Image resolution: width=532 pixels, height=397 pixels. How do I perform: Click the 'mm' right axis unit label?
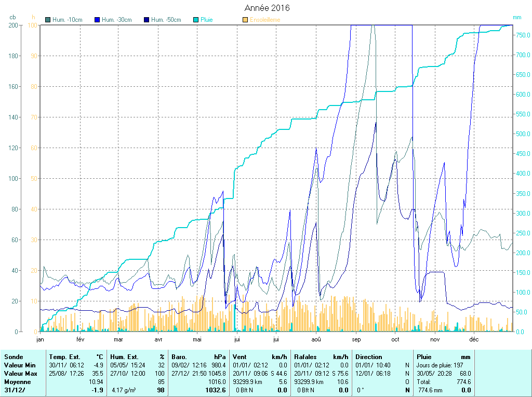(516, 17)
